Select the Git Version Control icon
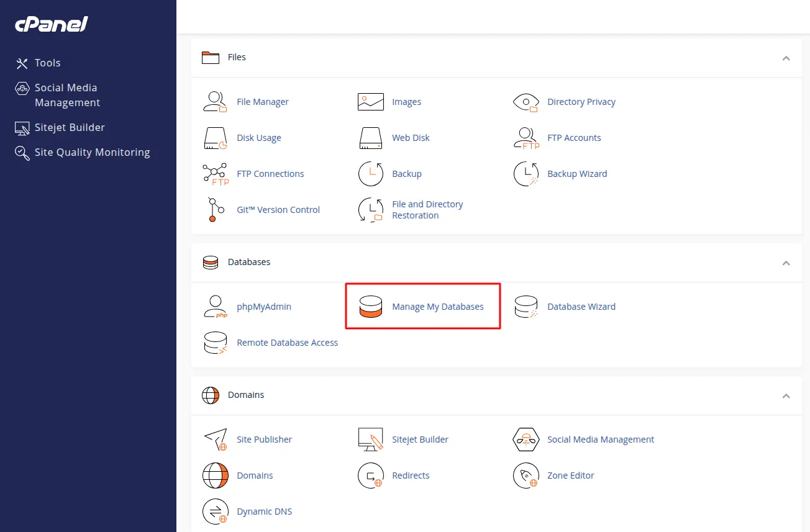Viewport: 810px width, 532px height. pos(215,210)
